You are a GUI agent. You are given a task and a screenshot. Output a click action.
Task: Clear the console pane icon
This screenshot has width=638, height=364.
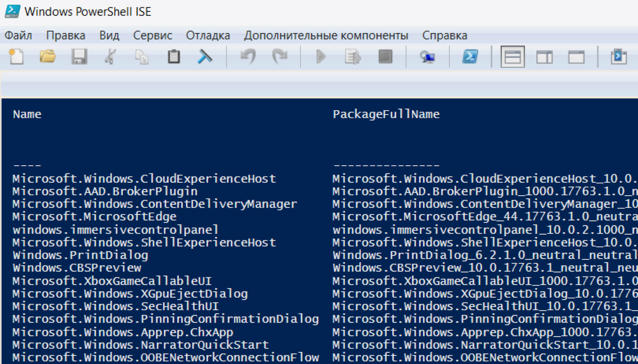205,57
